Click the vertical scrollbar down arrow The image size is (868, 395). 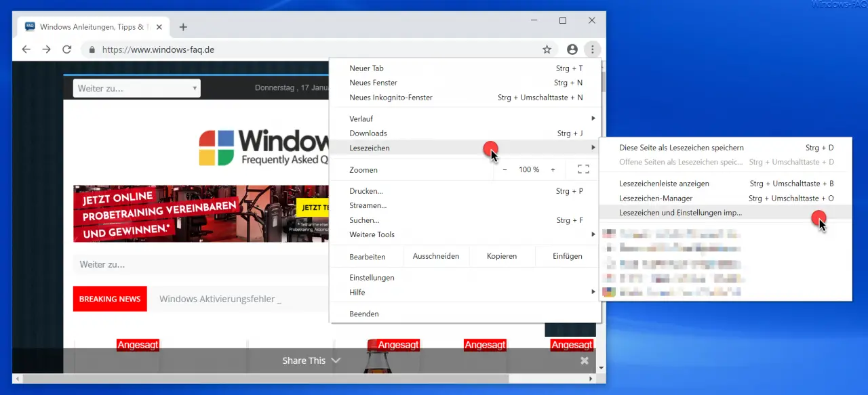click(x=601, y=368)
